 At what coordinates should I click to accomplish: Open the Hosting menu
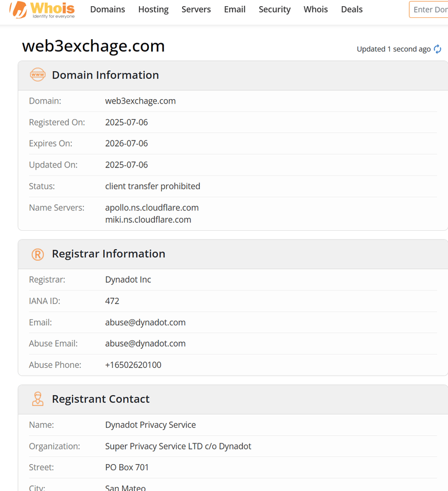(x=153, y=10)
